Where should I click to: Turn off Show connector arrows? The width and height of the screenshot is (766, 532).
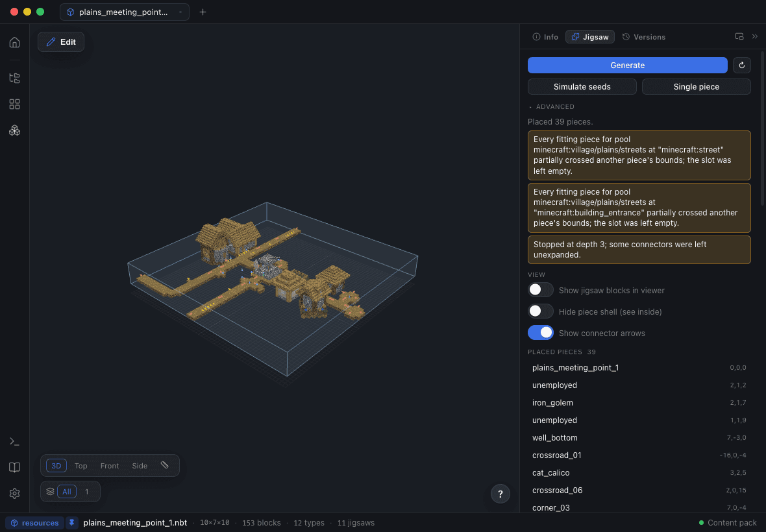click(x=540, y=333)
